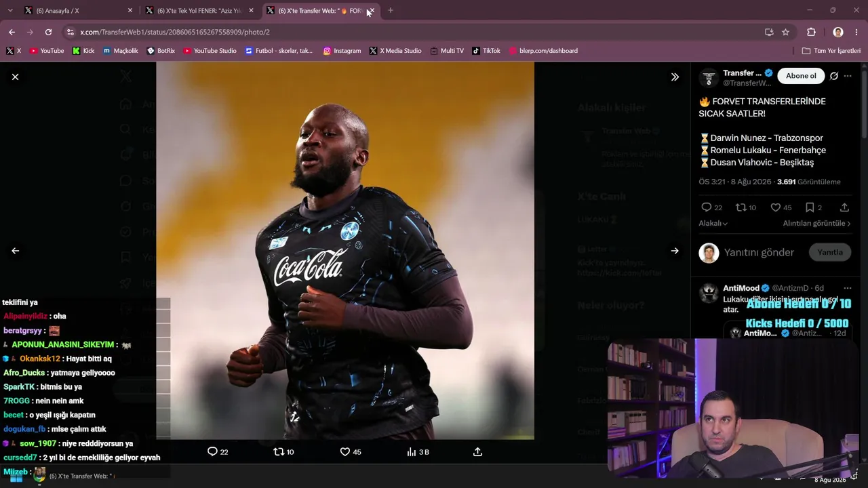
Task: Reload the page with the refresh icon
Action: coord(48,32)
